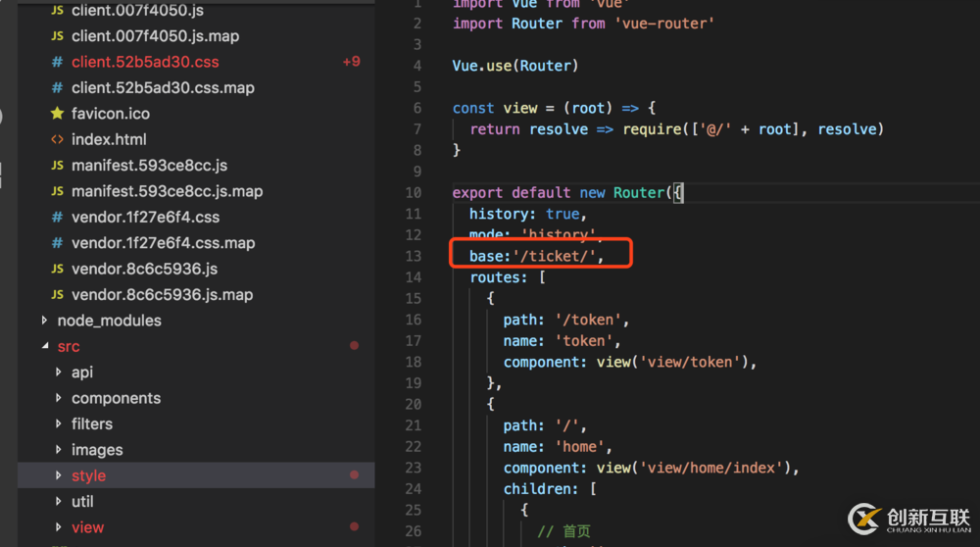Expand the api folder arrow
980x547 pixels.
click(x=58, y=372)
